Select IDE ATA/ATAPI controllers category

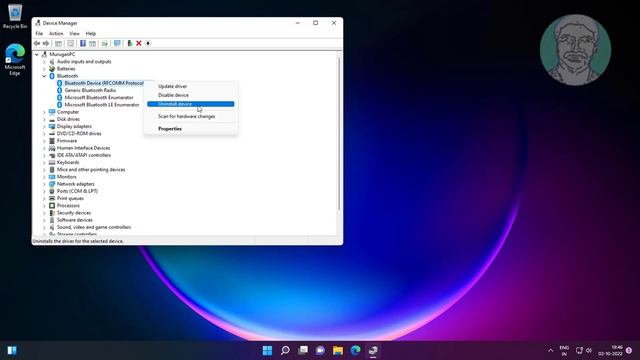(84, 155)
